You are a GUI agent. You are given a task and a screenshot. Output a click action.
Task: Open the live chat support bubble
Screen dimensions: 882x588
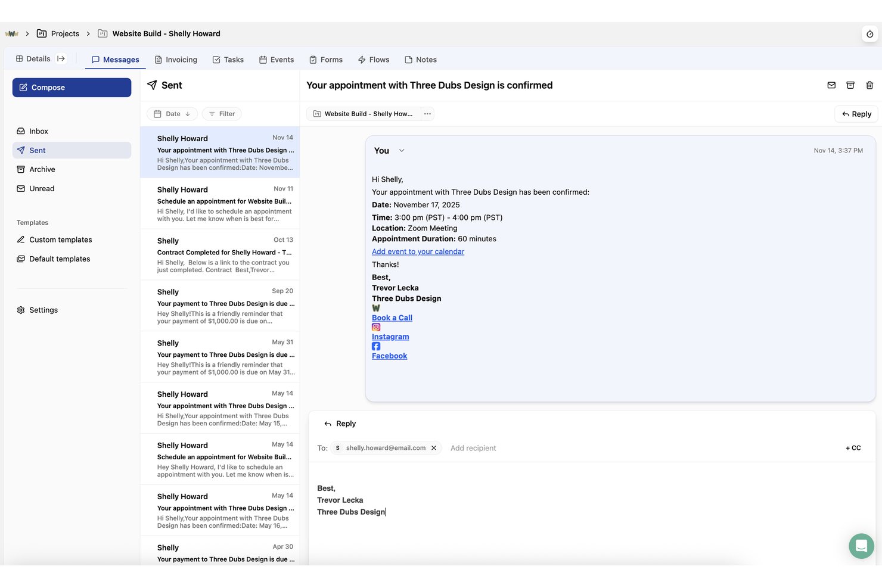point(861,546)
